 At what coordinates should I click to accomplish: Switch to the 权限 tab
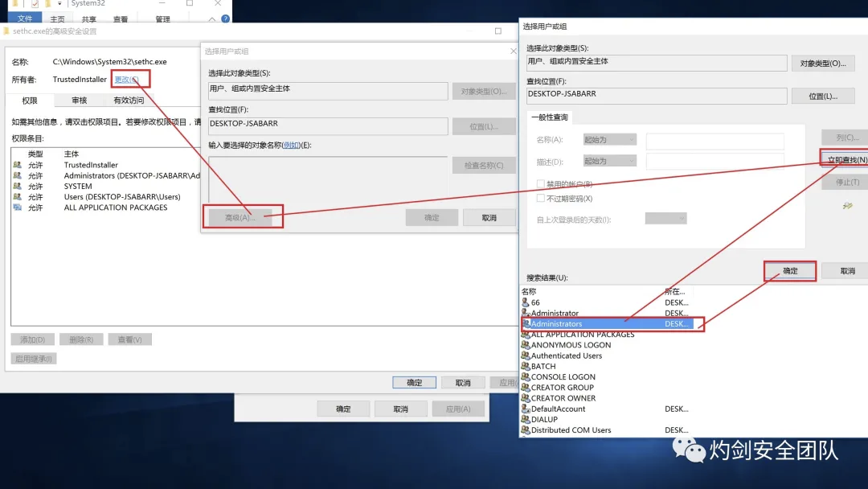[x=30, y=101]
